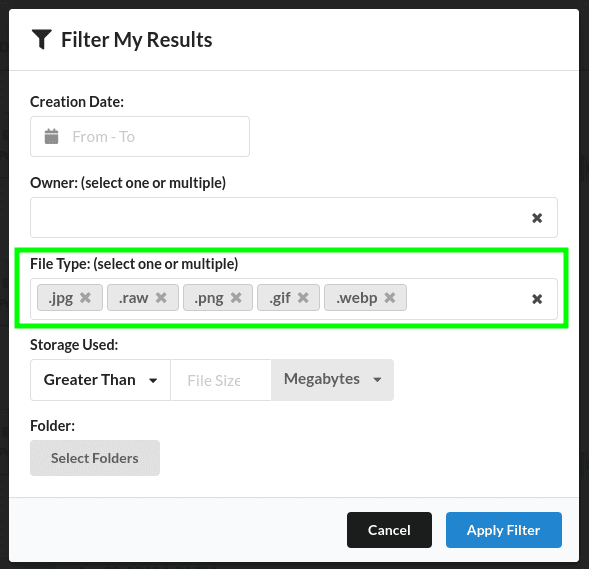Apply the filter to results

(504, 530)
